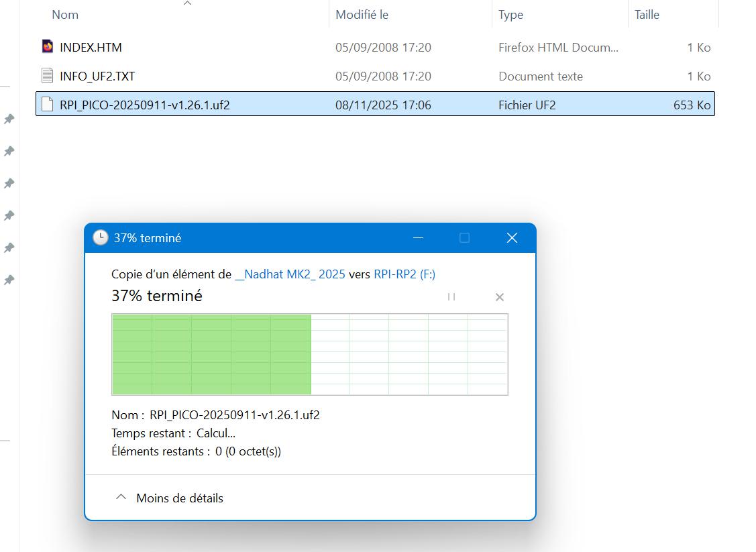Open destination RPI-RP2 (F:) link

click(x=404, y=274)
